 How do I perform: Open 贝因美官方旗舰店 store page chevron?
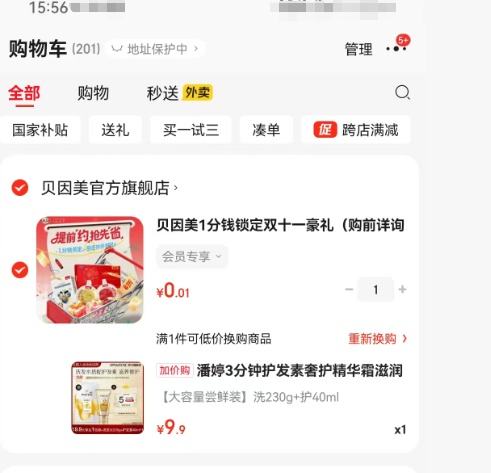click(176, 188)
